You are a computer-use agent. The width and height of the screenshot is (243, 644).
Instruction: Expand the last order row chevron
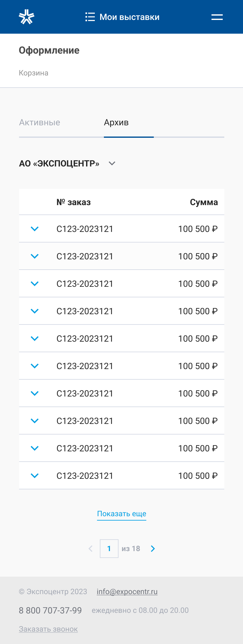coord(35,476)
